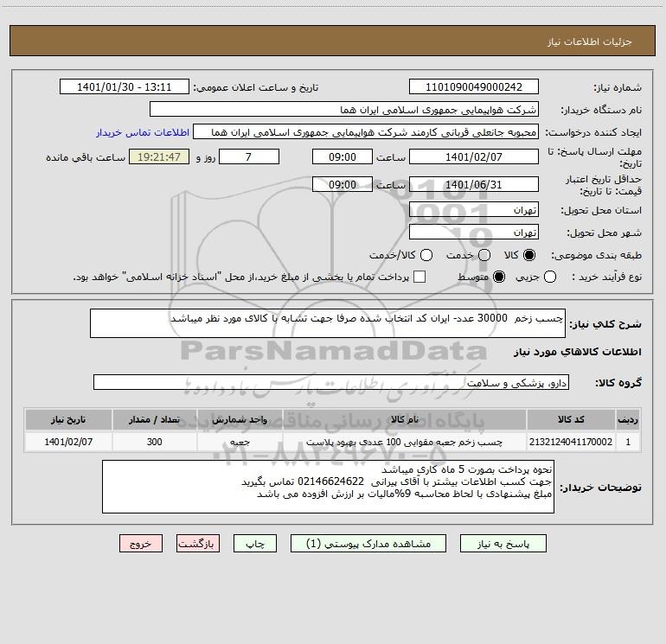Screen dimensions: 666x644
Task: Click the remaining days field showing 7
Action: [x=249, y=156]
